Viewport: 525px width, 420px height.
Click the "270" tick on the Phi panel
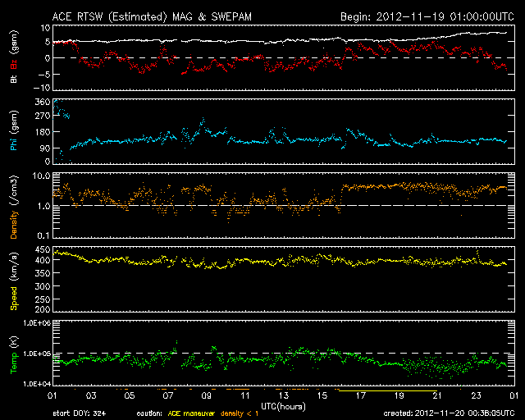[43, 116]
